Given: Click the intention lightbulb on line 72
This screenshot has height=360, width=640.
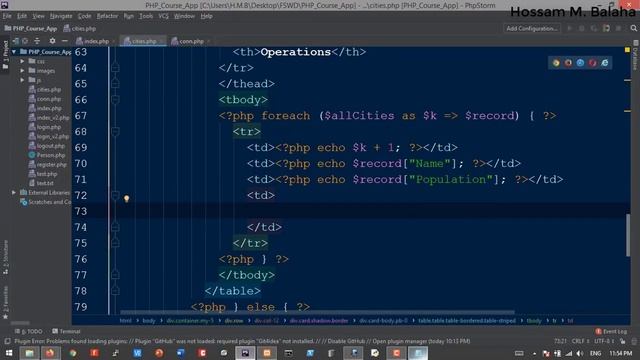Looking at the screenshot, I should click(x=127, y=199).
